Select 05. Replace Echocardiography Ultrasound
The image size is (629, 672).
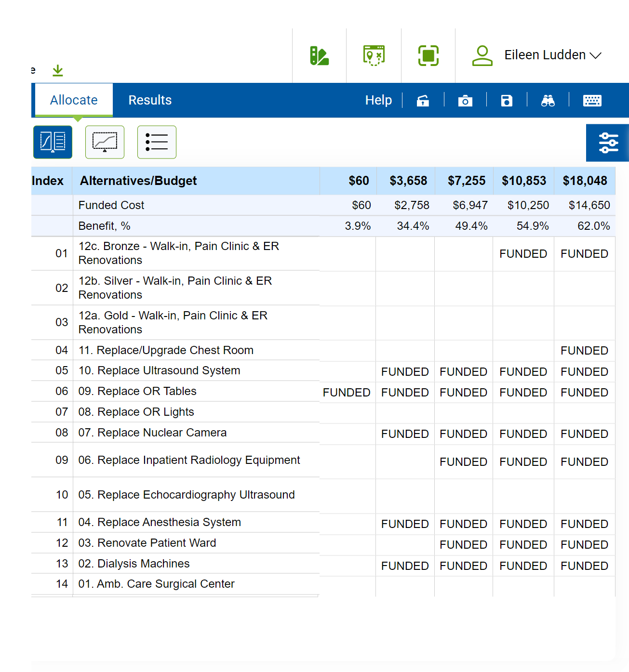(187, 495)
